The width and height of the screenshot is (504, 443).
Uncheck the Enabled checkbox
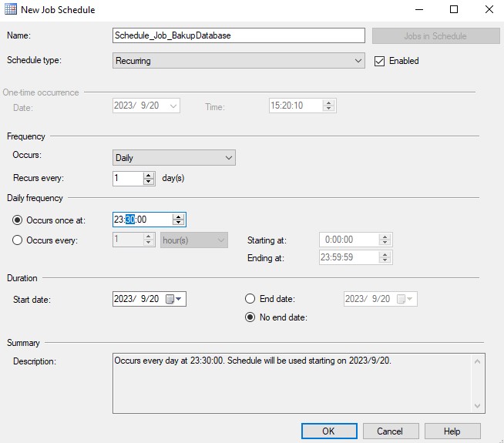[379, 61]
